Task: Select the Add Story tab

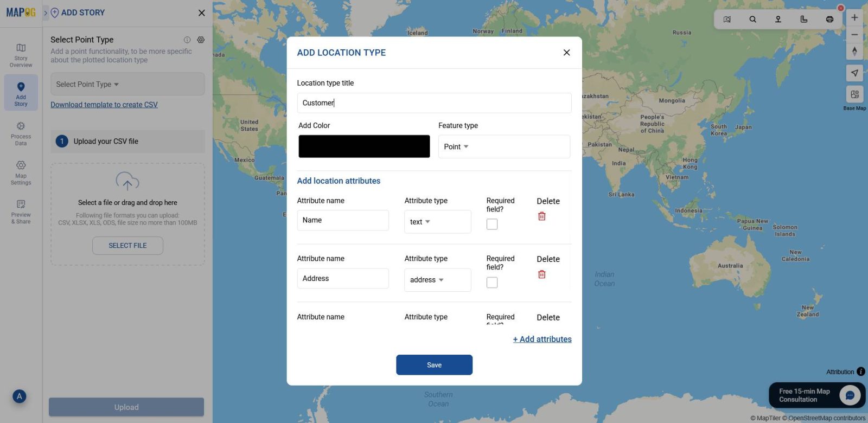Action: (x=21, y=92)
